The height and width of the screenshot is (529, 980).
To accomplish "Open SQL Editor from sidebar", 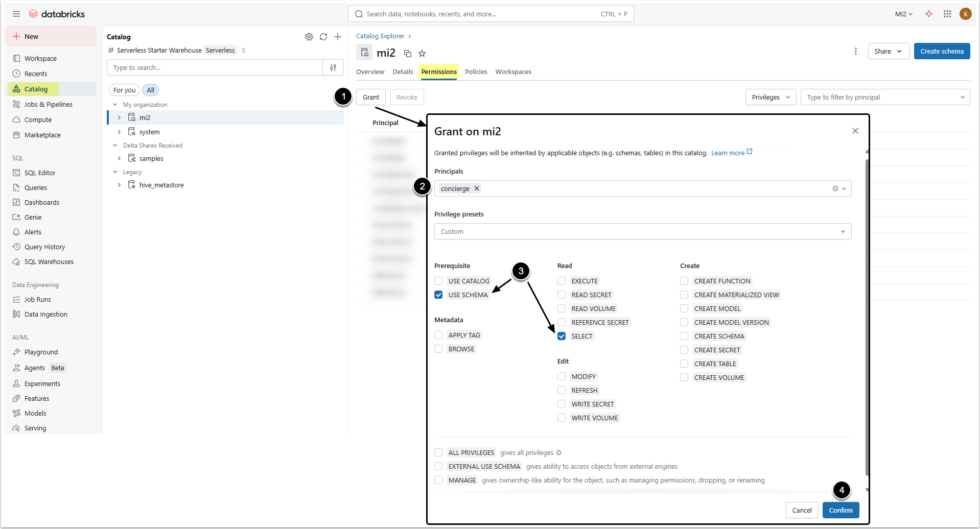I will point(40,173).
